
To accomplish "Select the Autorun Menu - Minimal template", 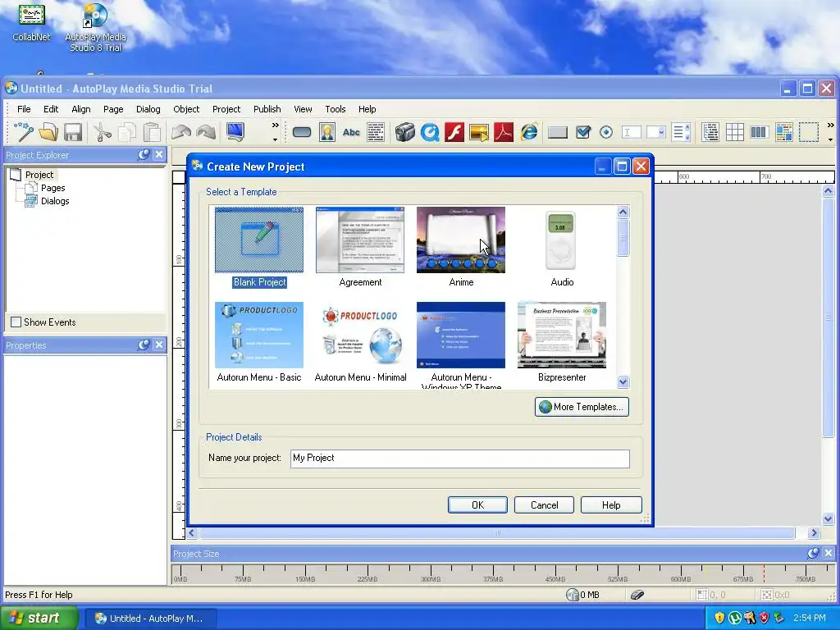I will [360, 342].
